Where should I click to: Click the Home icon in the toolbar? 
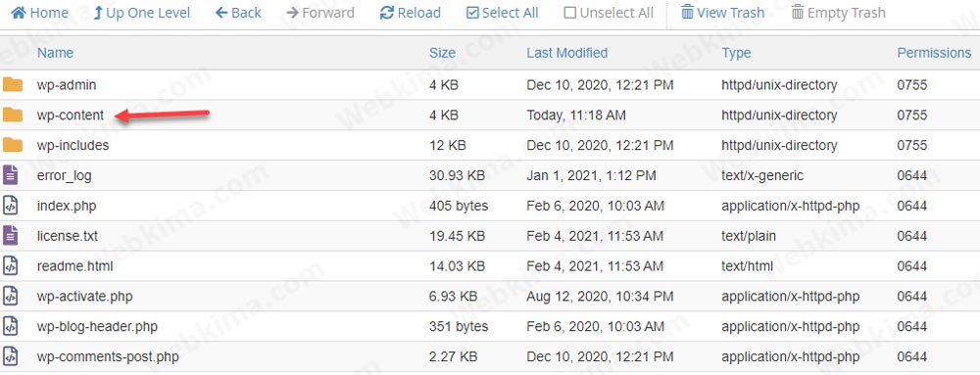[19, 13]
